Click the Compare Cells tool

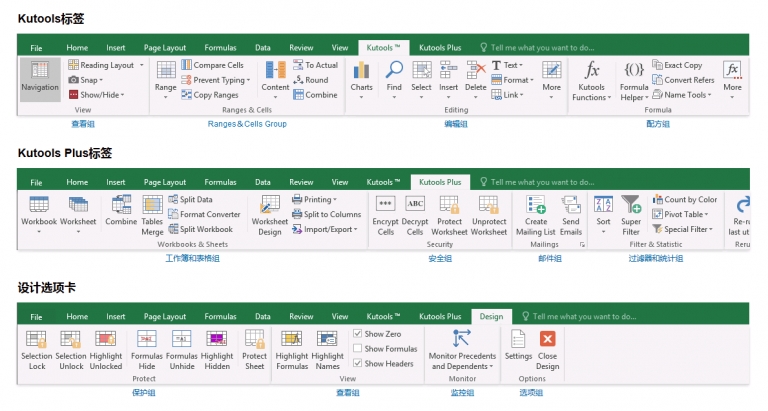click(x=211, y=65)
